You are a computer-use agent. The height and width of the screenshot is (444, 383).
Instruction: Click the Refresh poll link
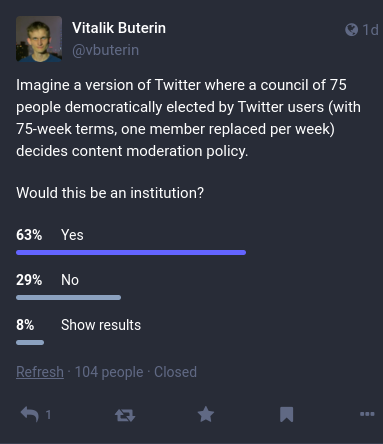[40, 372]
